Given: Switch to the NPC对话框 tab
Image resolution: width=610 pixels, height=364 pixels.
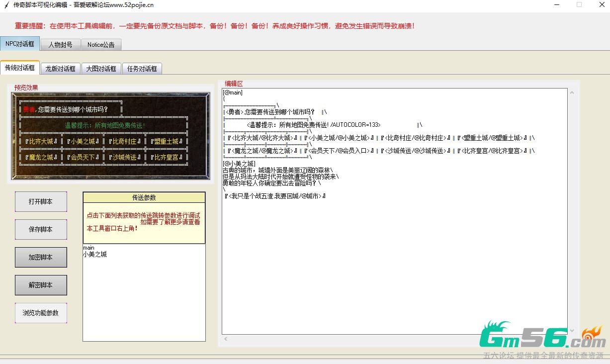Looking at the screenshot, I should tap(20, 44).
